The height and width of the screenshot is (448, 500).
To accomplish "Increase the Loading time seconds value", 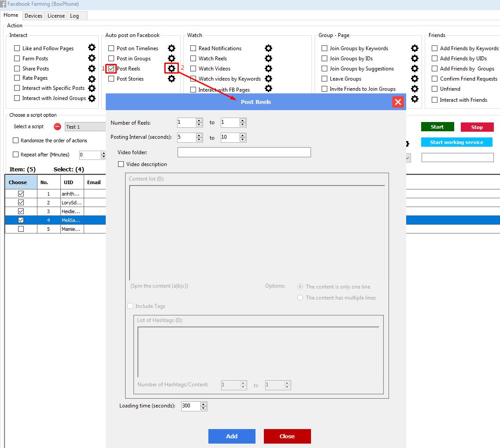I will (x=204, y=404).
